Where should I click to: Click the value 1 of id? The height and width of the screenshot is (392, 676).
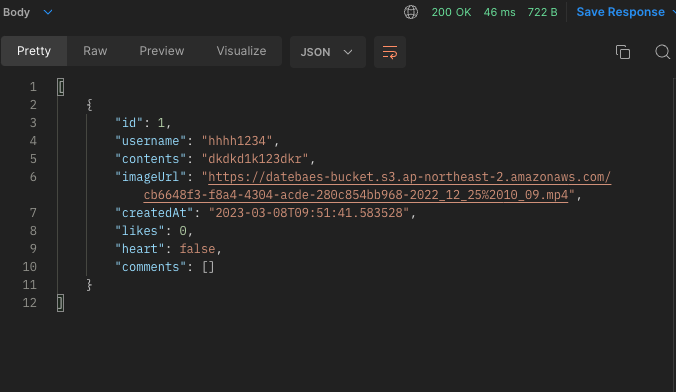click(x=161, y=123)
